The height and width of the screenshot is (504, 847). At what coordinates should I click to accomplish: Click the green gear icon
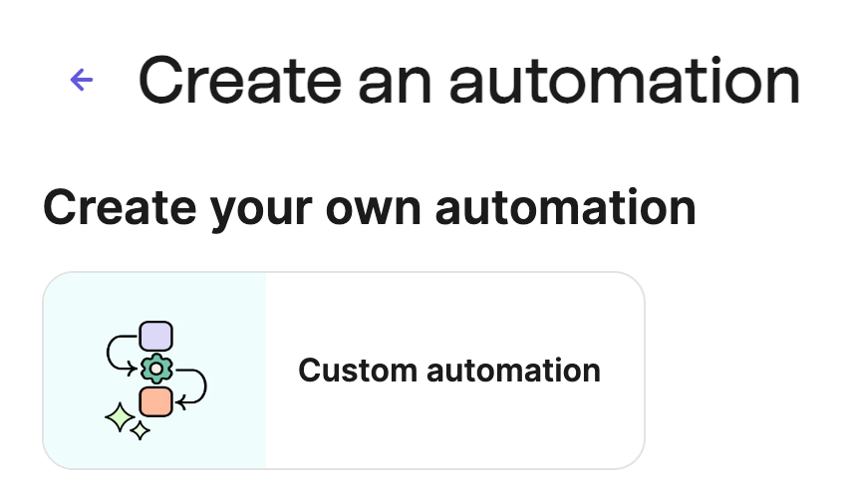point(156,369)
